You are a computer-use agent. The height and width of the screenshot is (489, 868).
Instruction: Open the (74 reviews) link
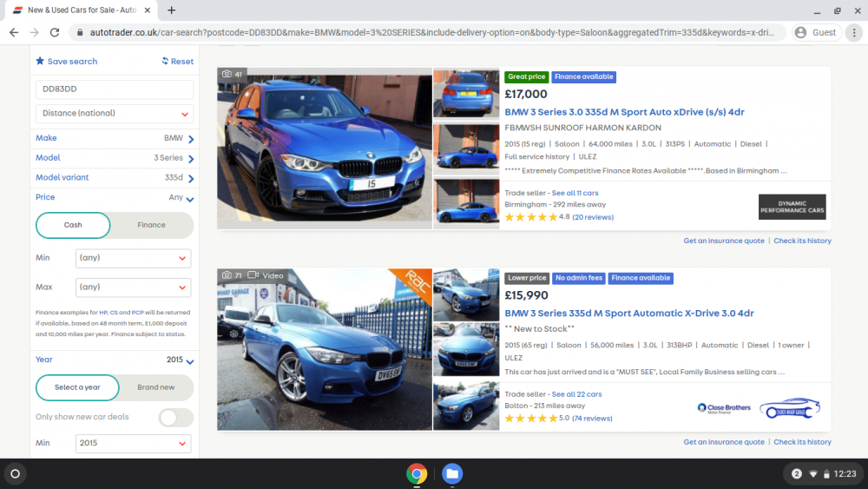point(592,418)
